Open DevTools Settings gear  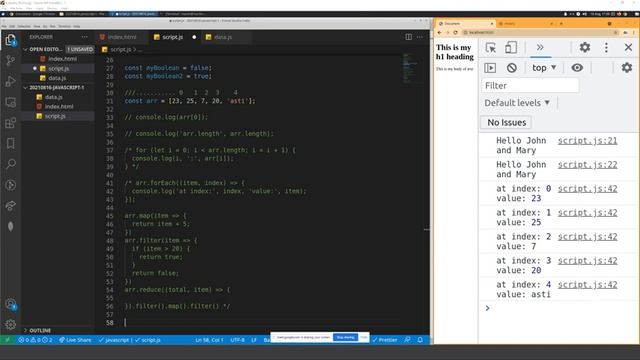coord(585,47)
